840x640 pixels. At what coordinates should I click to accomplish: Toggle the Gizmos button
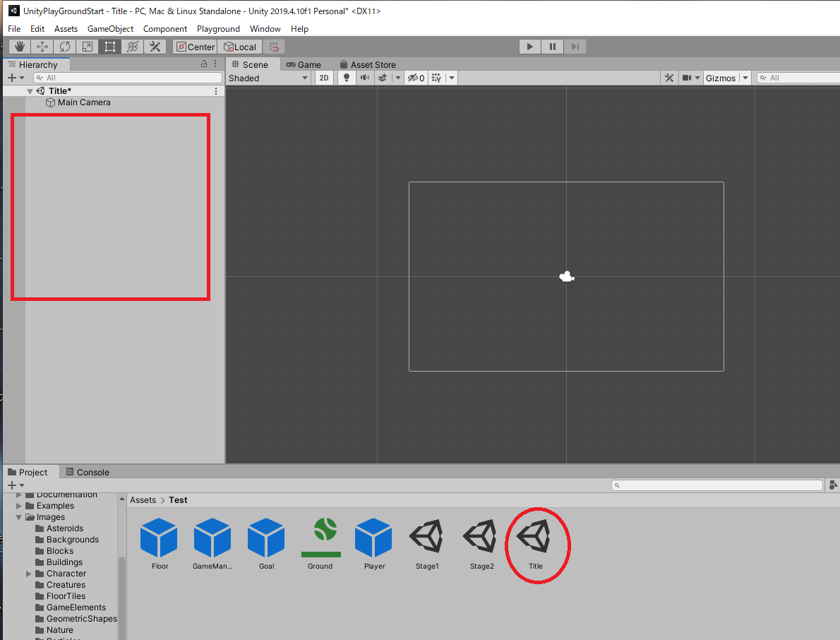coord(721,78)
